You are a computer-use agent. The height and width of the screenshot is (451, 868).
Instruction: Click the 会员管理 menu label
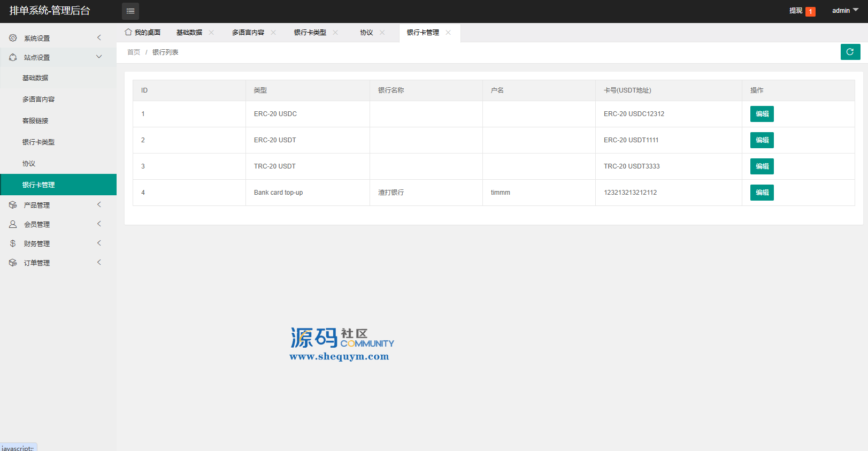[37, 225]
